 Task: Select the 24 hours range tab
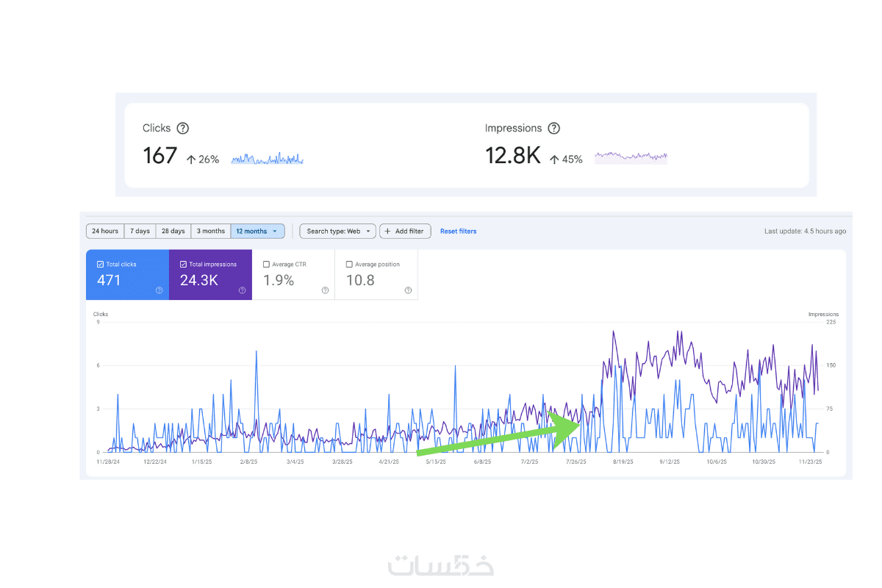click(x=105, y=231)
